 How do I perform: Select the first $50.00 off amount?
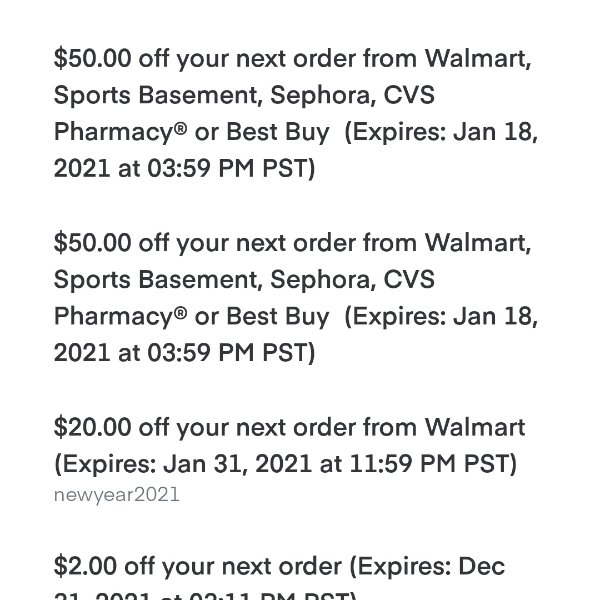pyautogui.click(x=92, y=59)
